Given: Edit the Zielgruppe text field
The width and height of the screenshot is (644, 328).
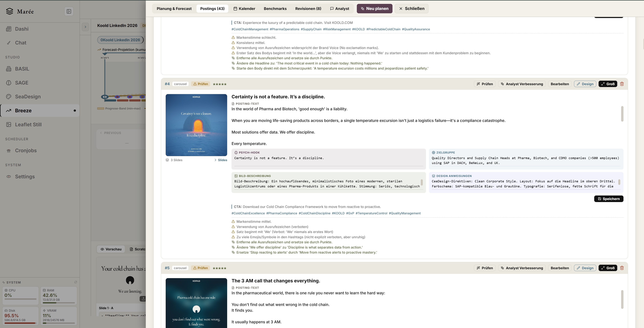Looking at the screenshot, I should [526, 161].
